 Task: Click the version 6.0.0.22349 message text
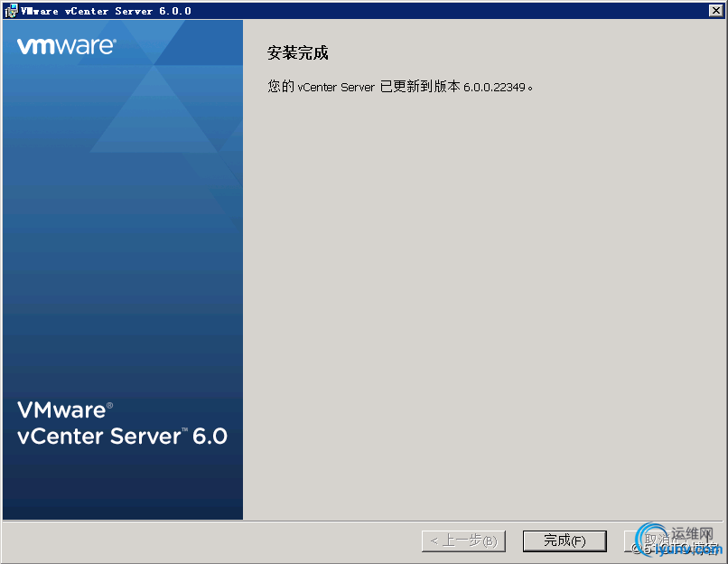(400, 87)
